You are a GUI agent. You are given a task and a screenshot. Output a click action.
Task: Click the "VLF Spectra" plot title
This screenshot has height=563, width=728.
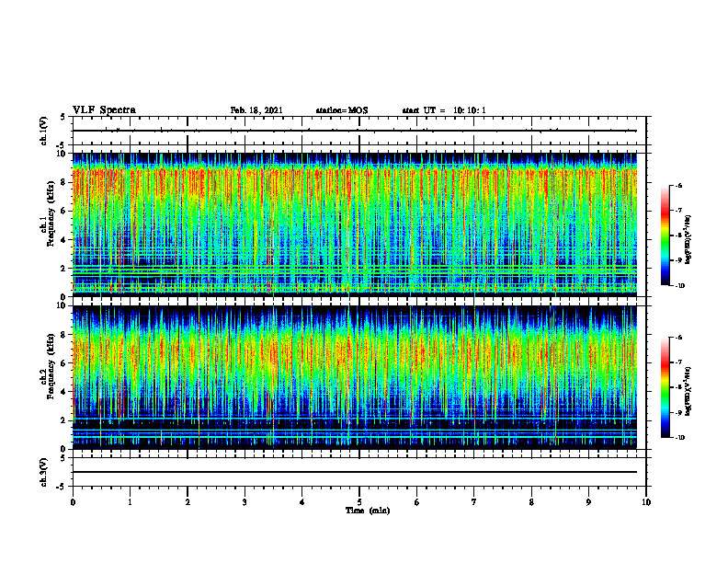[104, 110]
